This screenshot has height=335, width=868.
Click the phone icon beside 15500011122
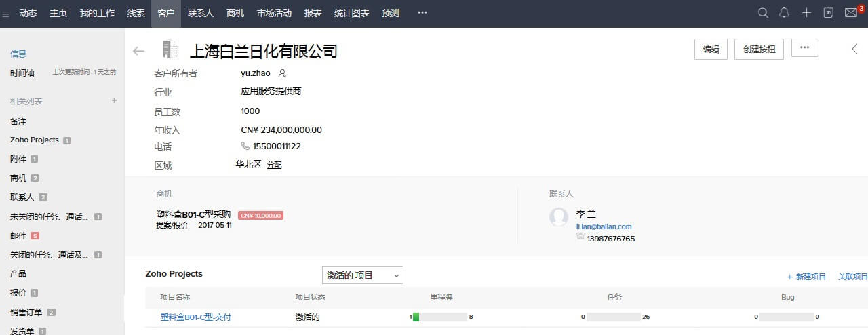click(x=245, y=146)
